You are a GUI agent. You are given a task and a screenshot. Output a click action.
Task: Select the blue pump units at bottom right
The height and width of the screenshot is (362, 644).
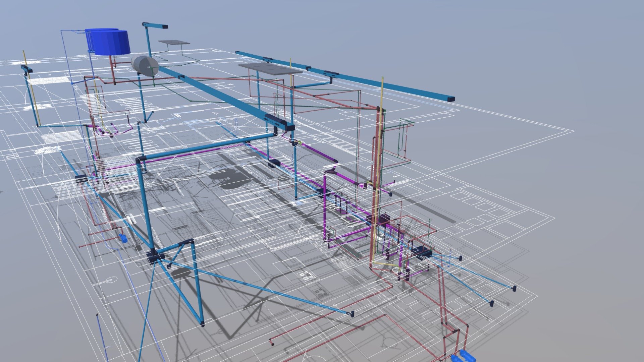click(463, 356)
